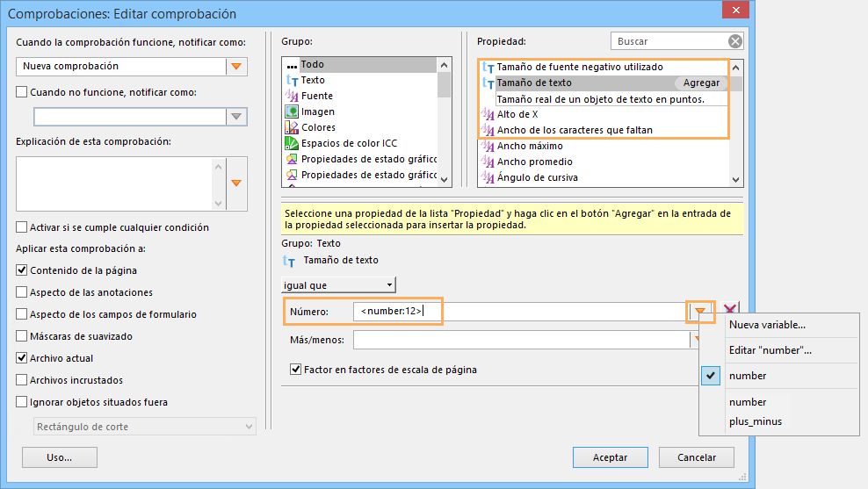Enable Cuando no funcione, notificar como checkbox
The height and width of the screenshot is (489, 868).
tap(22, 92)
